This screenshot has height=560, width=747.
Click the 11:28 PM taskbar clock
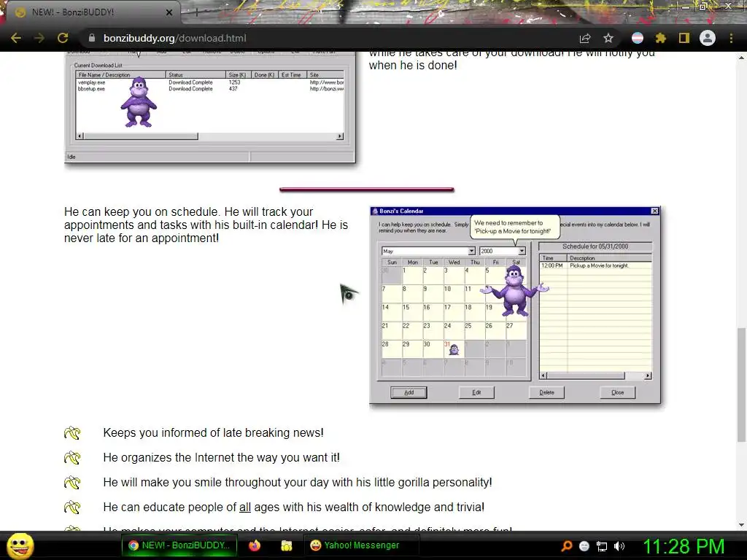pos(684,546)
